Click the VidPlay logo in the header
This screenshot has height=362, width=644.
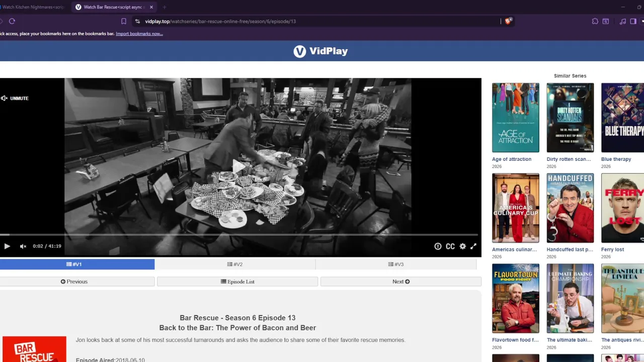tap(320, 51)
